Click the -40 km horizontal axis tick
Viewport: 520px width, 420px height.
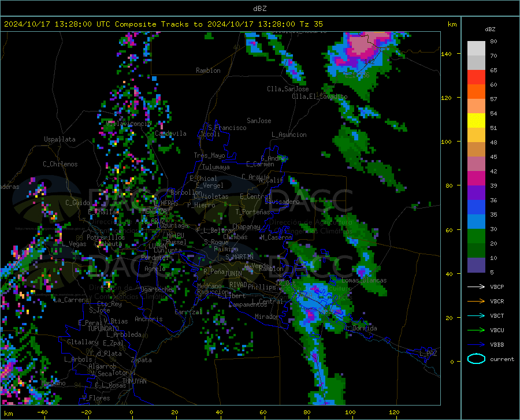click(42, 412)
